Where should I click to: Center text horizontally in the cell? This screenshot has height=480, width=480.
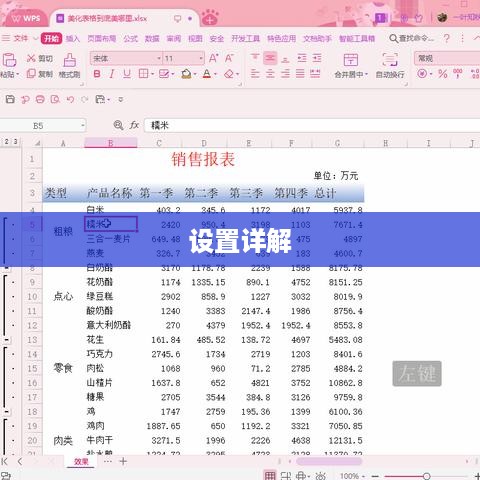[x=270, y=74]
